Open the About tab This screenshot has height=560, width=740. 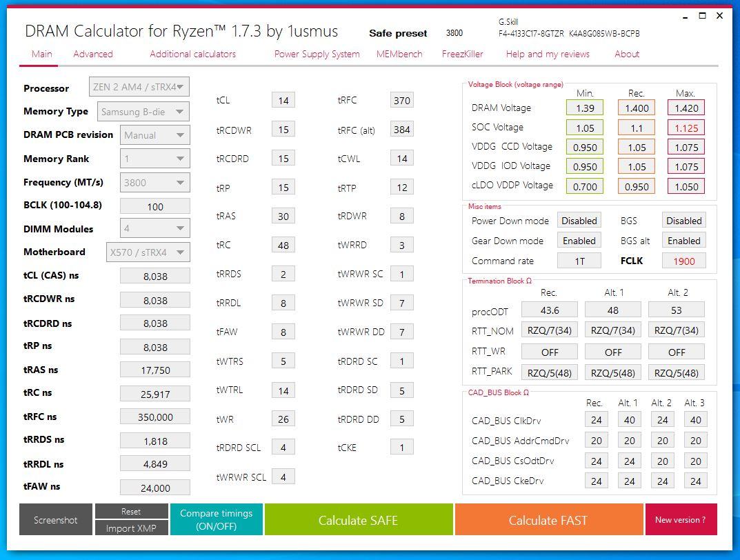click(627, 54)
